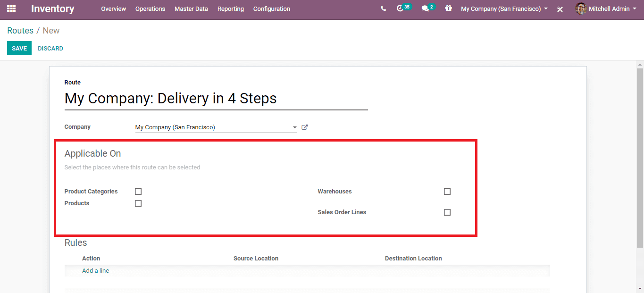This screenshot has height=293, width=644.
Task: Click the vertical page scrollbar
Action: pyautogui.click(x=640, y=158)
